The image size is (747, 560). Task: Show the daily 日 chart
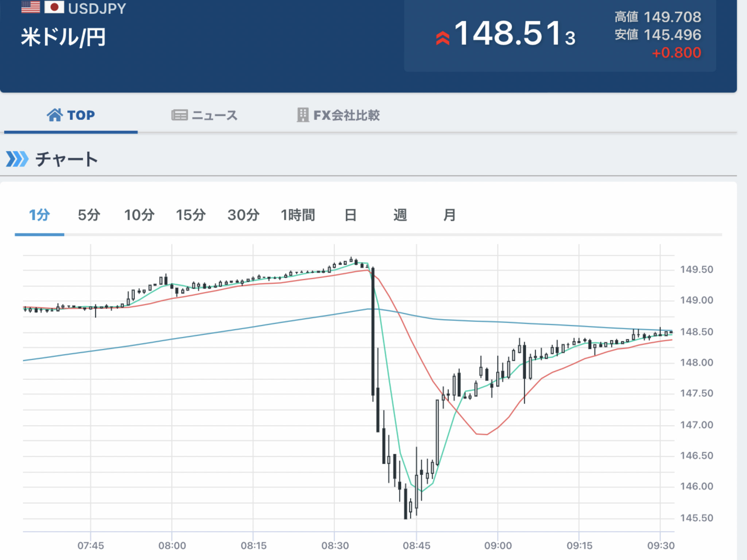(x=350, y=215)
